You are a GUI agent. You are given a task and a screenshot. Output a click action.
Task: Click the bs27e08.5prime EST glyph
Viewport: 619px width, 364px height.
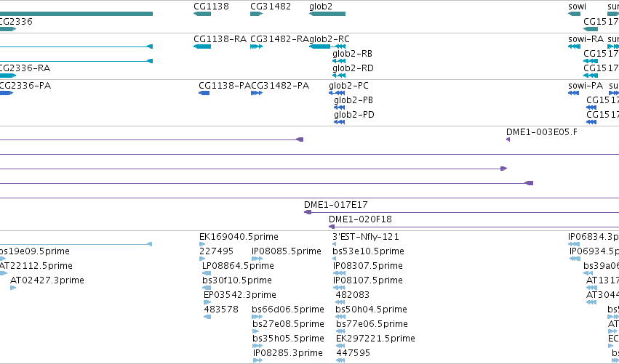(256, 331)
